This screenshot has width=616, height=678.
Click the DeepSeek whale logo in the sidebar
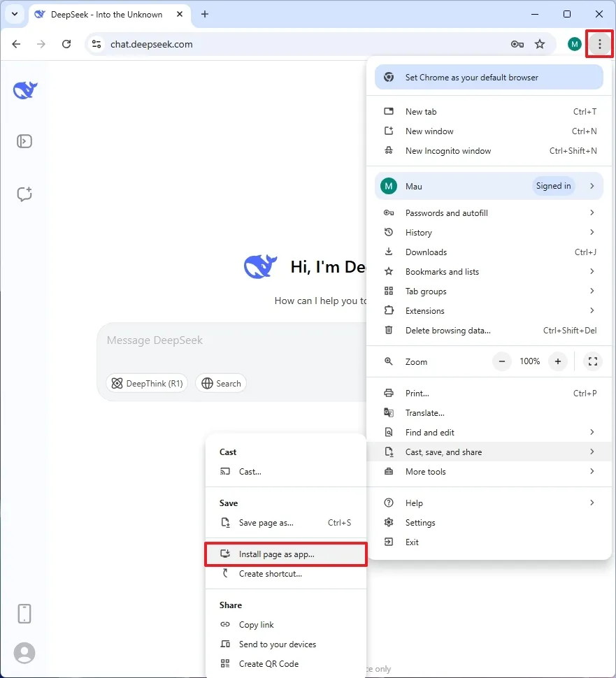point(24,89)
